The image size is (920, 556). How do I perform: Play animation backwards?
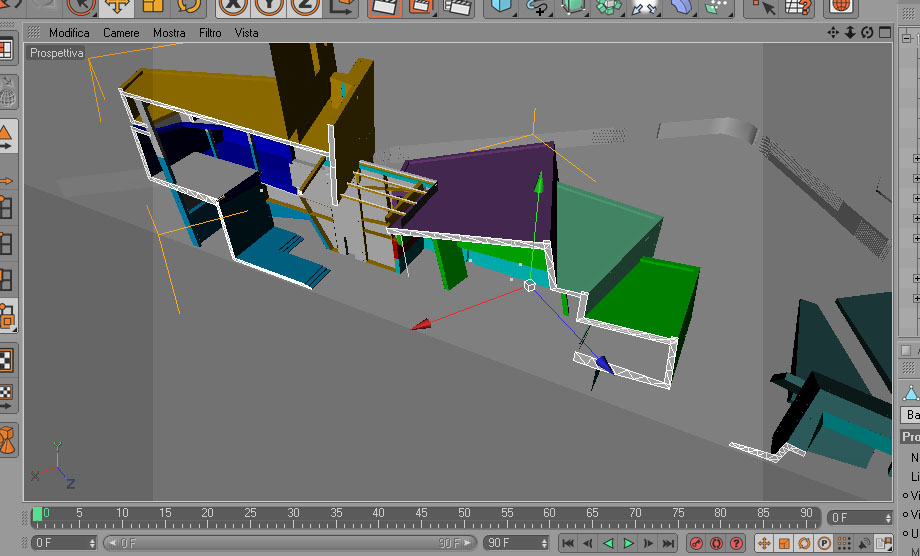(x=608, y=543)
